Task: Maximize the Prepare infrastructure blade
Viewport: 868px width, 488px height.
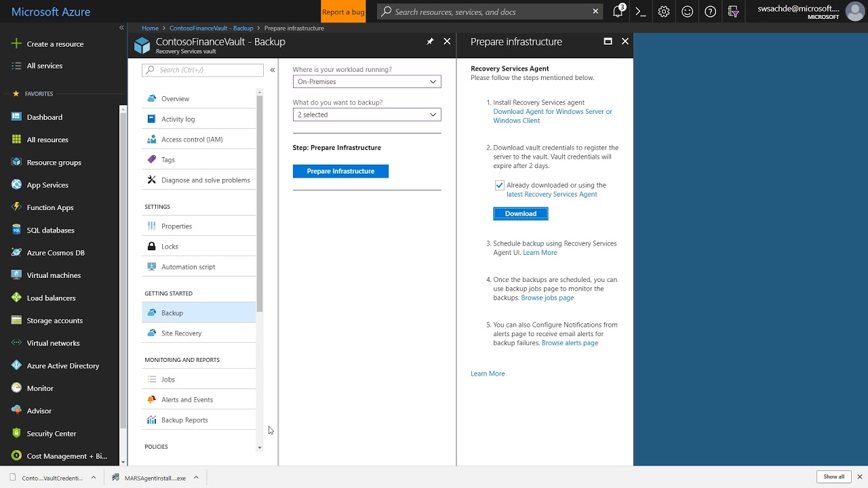Action: point(608,41)
